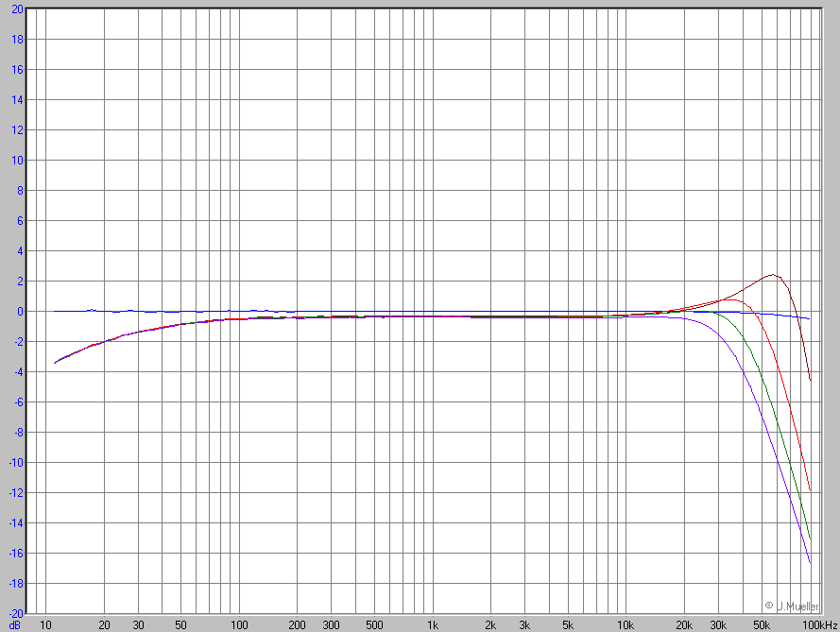Click the "20k" frequency label
Screen dimensions: 840x632
tap(684, 625)
